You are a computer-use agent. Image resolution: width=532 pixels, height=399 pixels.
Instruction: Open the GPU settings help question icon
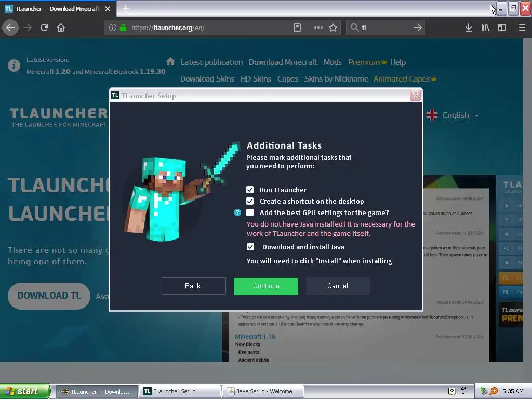pos(237,212)
